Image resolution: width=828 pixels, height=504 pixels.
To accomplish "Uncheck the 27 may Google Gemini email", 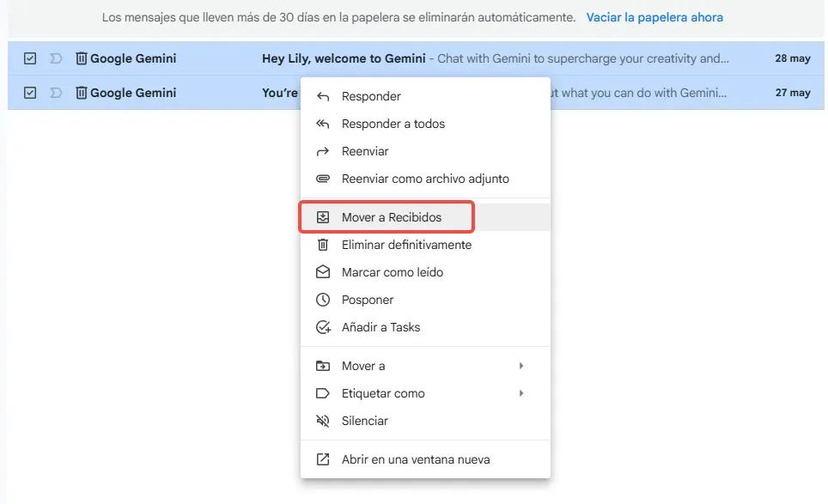I will pyautogui.click(x=30, y=93).
